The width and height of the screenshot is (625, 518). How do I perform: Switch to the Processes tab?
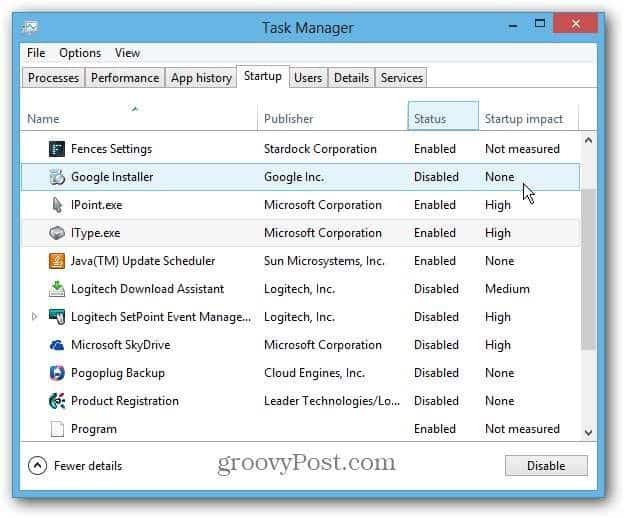[x=53, y=78]
